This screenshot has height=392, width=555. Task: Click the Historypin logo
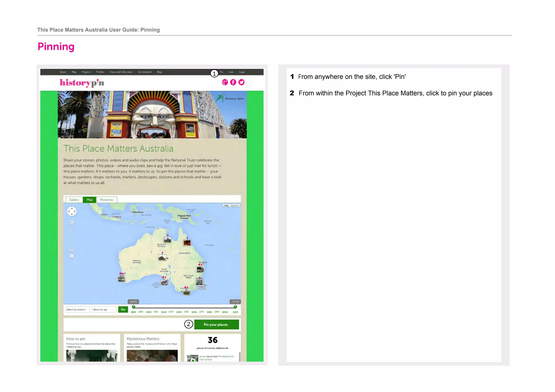coord(82,83)
